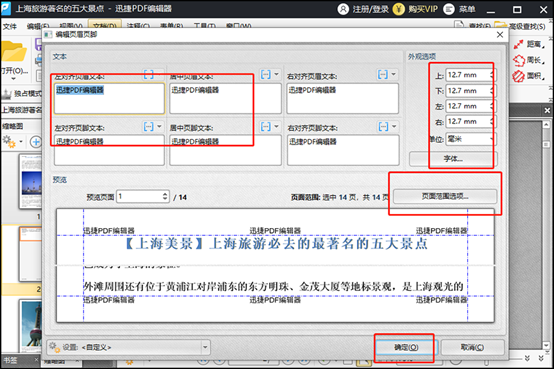Click the 购买VIP coin icon

[x=399, y=9]
